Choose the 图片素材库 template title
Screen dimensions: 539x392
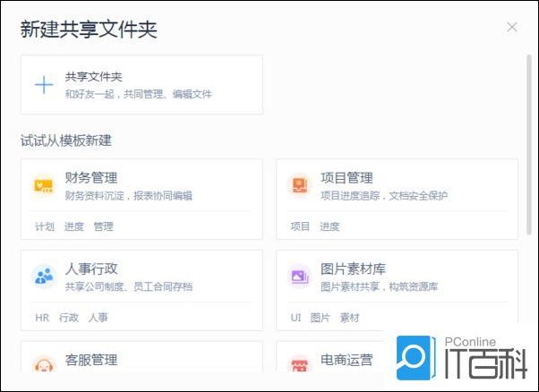pos(353,268)
